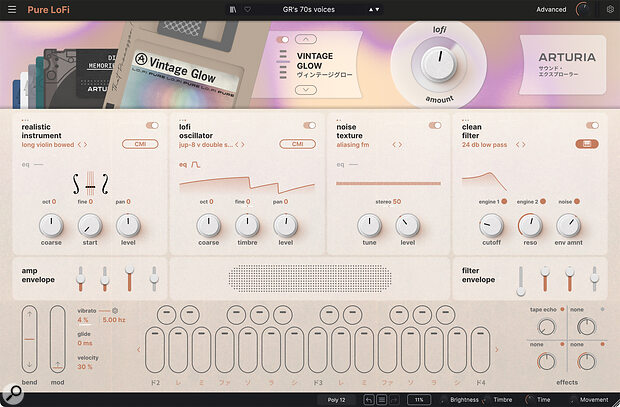Click the lofi oscillator eq shape icon
Screen dimensions: 620x407
tap(196, 165)
